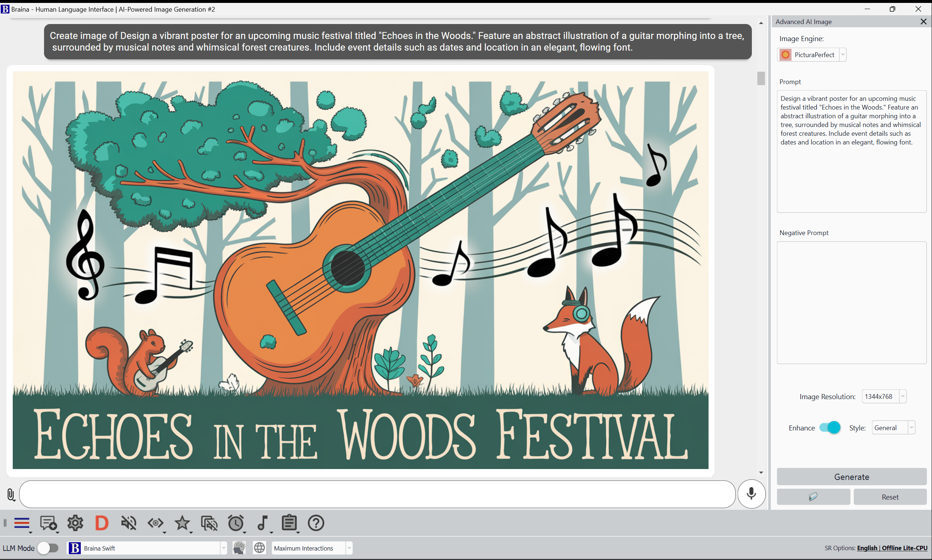Click the red D dictation icon

tap(102, 523)
